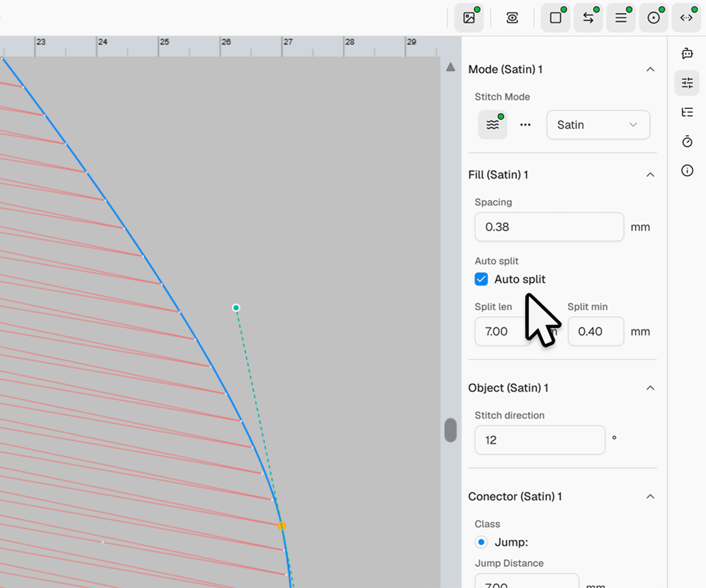The width and height of the screenshot is (706, 588).
Task: Click the three-dots more stitch modes button
Action: pyautogui.click(x=525, y=125)
